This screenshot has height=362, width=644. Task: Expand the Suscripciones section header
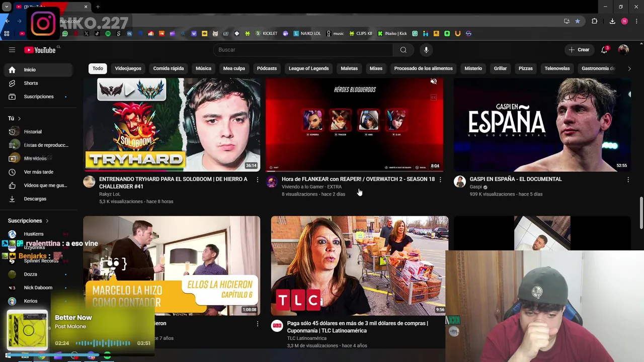[x=28, y=221]
